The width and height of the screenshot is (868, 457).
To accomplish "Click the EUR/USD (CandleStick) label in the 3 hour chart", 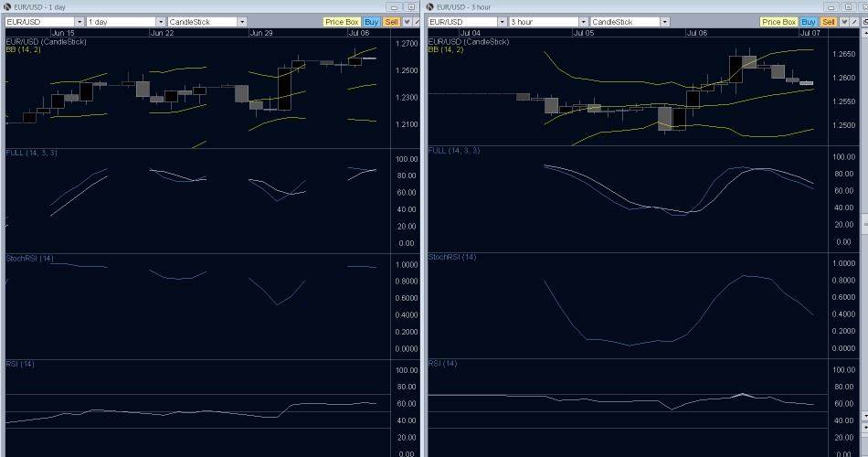I will point(469,41).
